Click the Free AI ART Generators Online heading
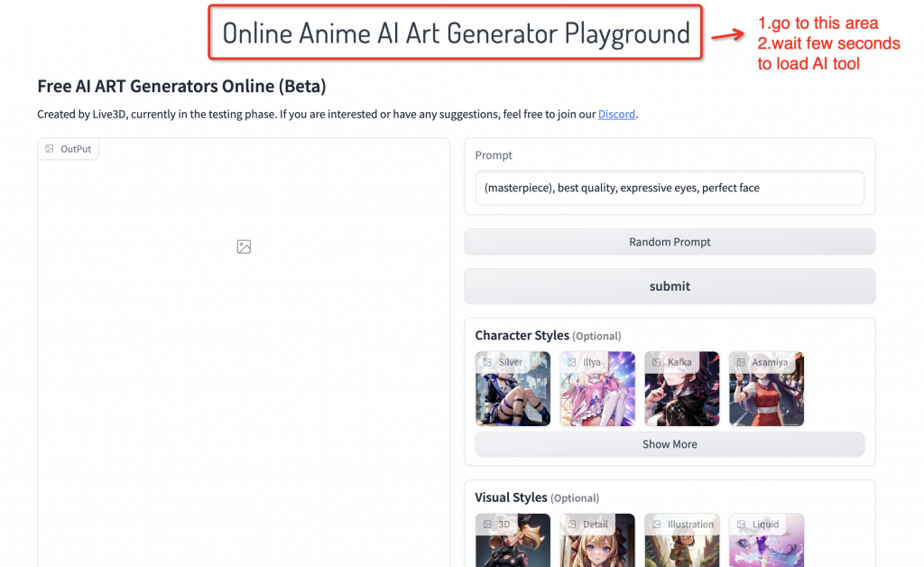Screen dimensions: 924x567 pyautogui.click(x=181, y=86)
